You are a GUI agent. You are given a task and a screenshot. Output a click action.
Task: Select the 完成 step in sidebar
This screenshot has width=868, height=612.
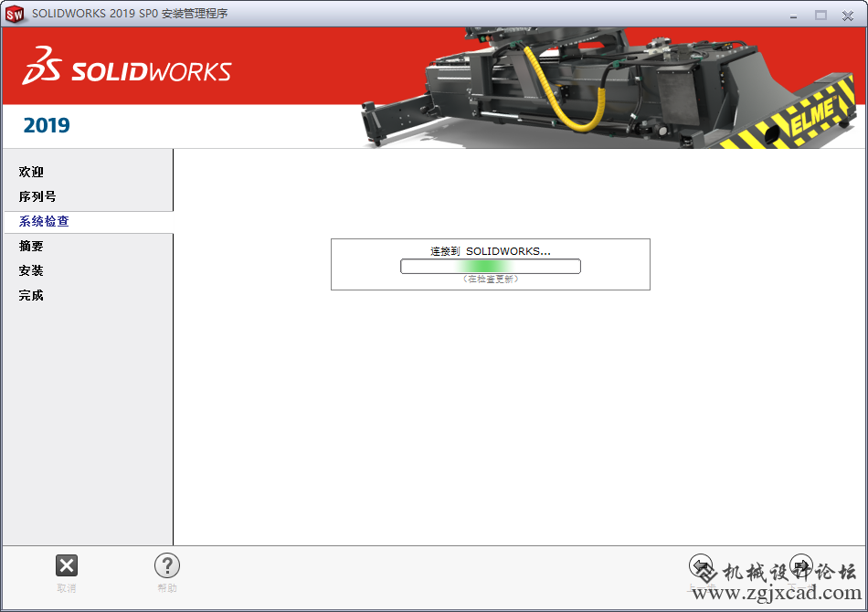(x=31, y=295)
